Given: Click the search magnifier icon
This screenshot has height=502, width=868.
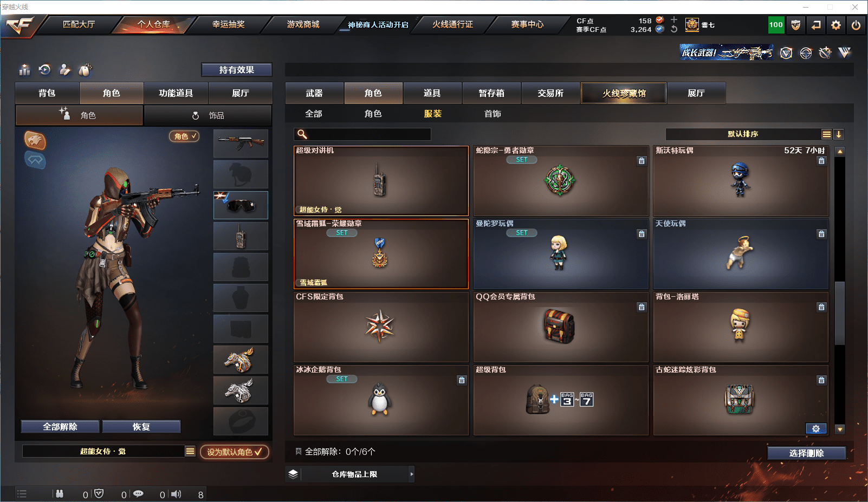Looking at the screenshot, I should [302, 134].
